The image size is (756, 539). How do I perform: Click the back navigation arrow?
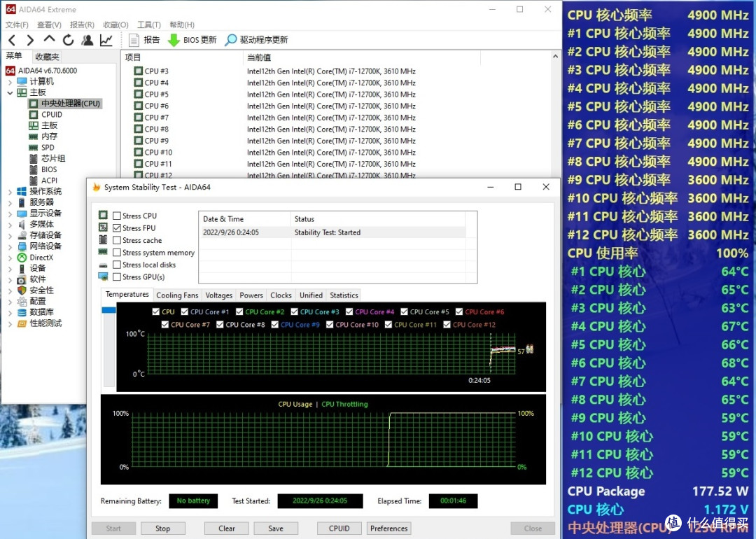[x=12, y=40]
